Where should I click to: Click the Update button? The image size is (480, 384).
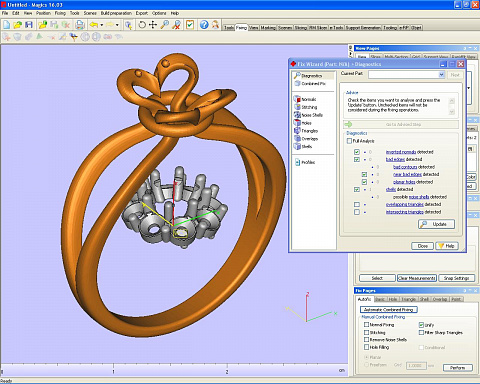[437, 224]
